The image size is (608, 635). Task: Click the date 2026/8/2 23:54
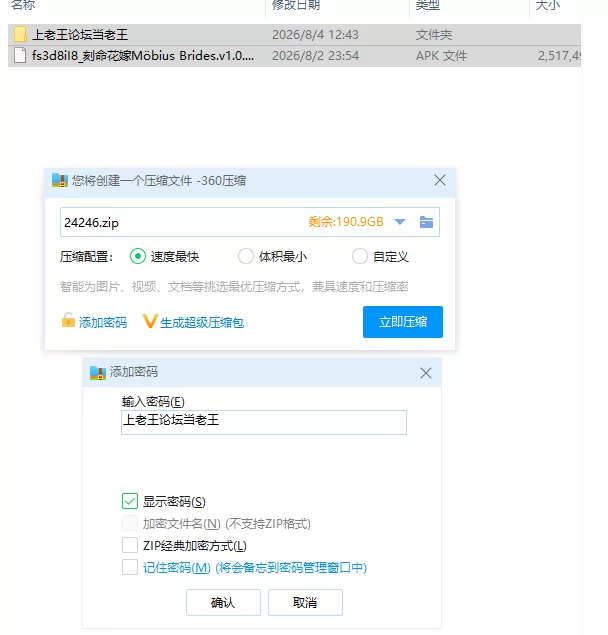pos(315,56)
